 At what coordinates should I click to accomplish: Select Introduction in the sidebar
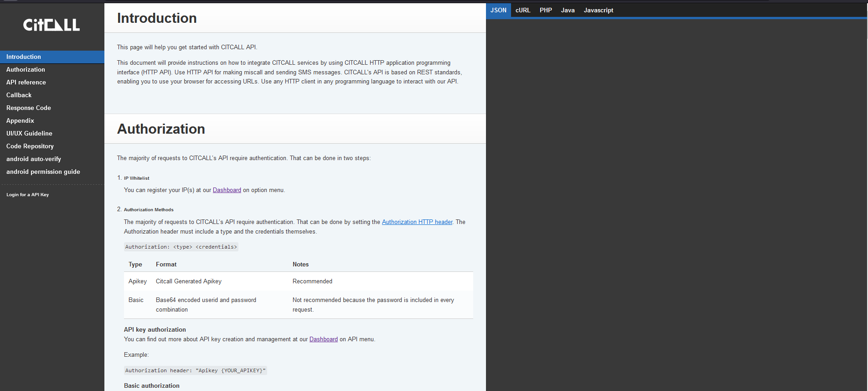pyautogui.click(x=52, y=57)
